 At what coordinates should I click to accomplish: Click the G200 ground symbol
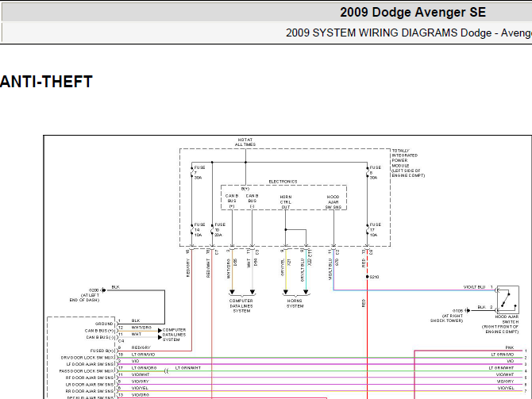tap(103, 290)
